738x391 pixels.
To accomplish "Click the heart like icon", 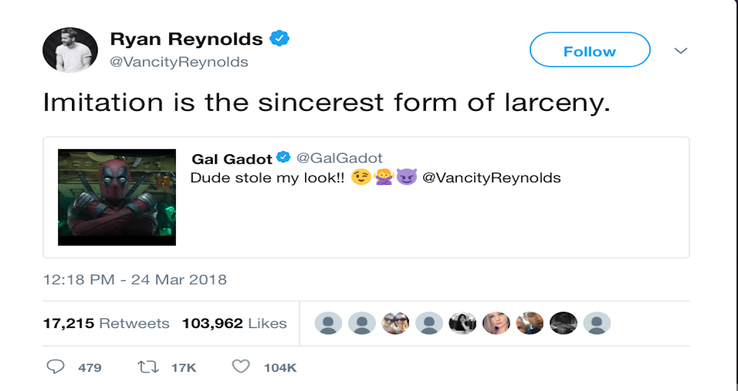I will pos(241,367).
